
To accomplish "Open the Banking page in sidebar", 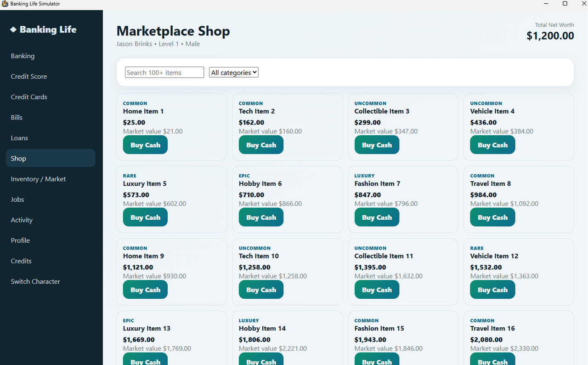I will 51,56.
